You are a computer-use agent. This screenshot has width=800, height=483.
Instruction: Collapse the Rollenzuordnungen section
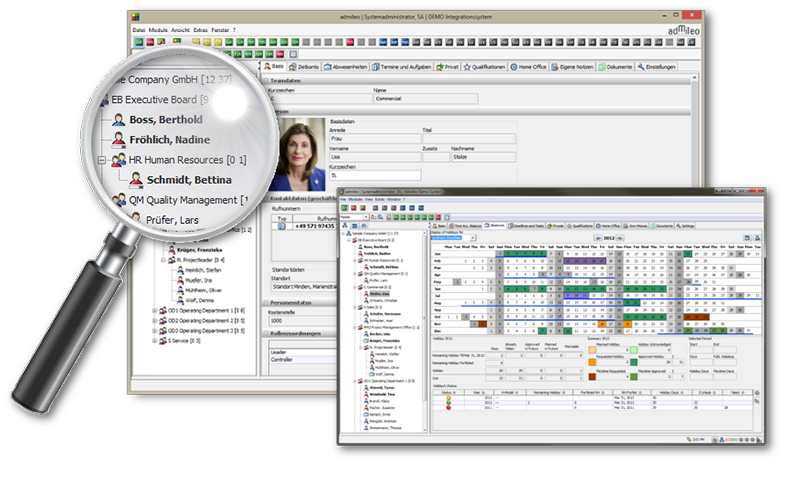[x=265, y=333]
